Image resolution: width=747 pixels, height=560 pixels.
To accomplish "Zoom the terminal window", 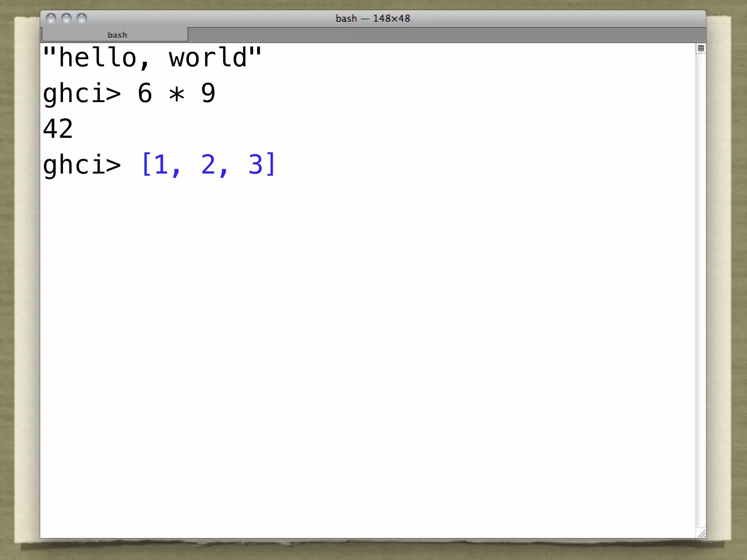I will [82, 18].
